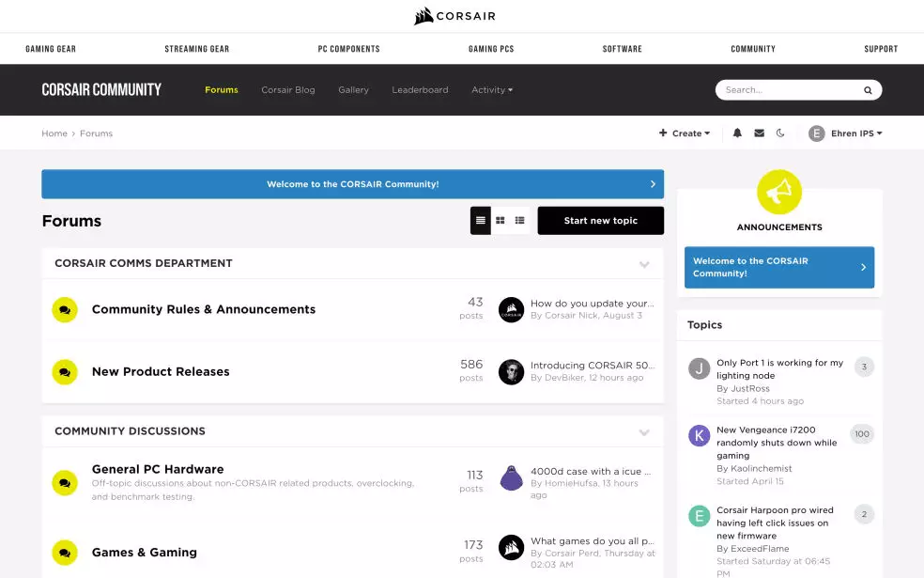View the Leaderboard tab

coord(420,90)
